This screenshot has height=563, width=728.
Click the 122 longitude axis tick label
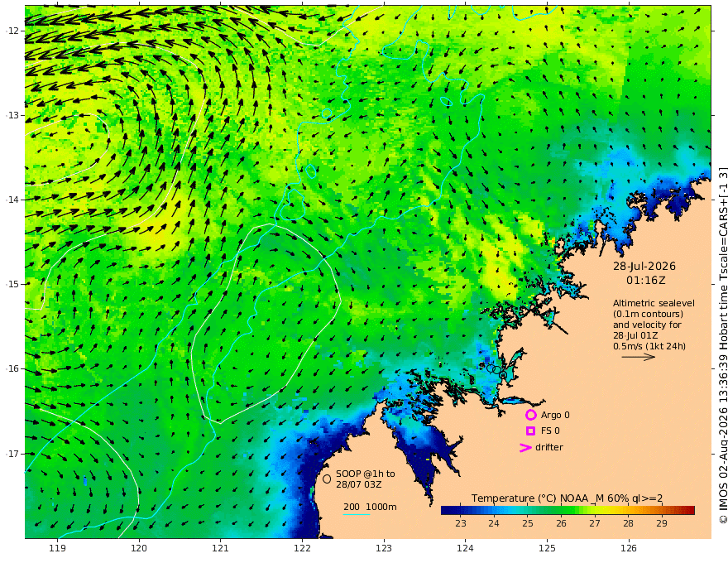(302, 549)
